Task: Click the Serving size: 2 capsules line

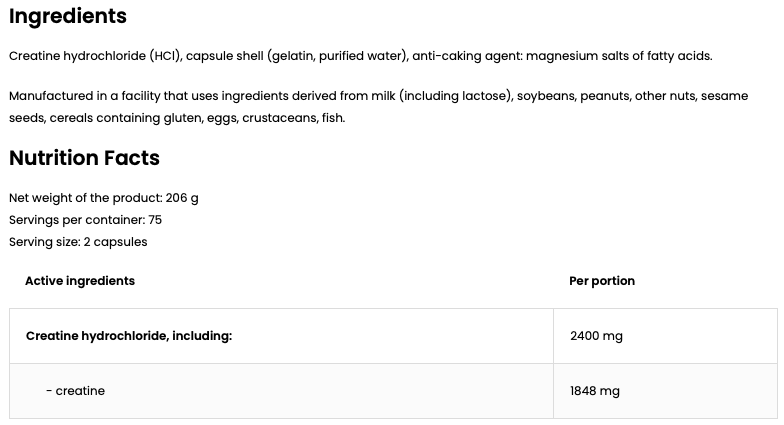Action: click(78, 242)
